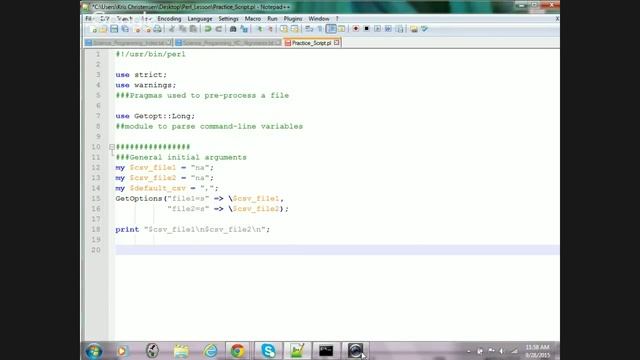Open Google Chrome from the taskbar
640x360 pixels.
coord(238,351)
